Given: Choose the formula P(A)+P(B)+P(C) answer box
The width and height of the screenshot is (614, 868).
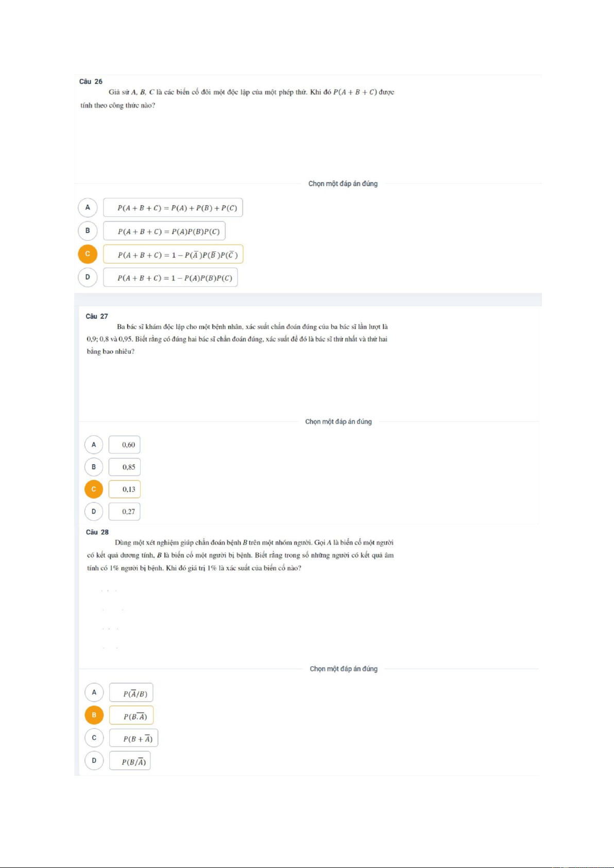Looking at the screenshot, I should [x=173, y=208].
